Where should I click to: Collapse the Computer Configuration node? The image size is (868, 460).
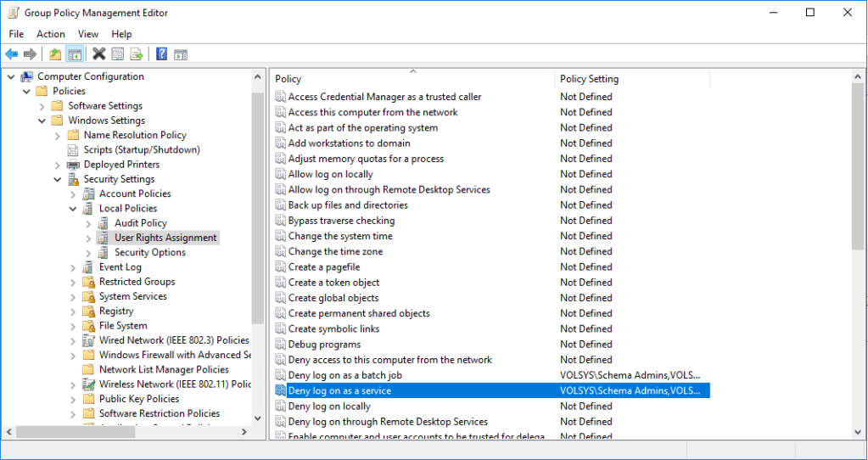click(x=11, y=76)
